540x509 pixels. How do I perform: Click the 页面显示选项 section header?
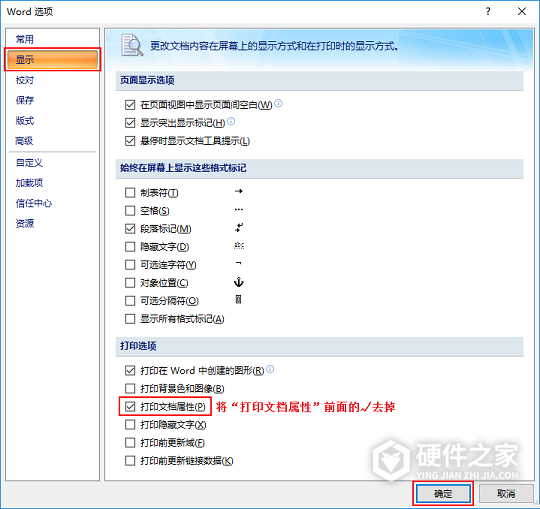click(x=319, y=81)
